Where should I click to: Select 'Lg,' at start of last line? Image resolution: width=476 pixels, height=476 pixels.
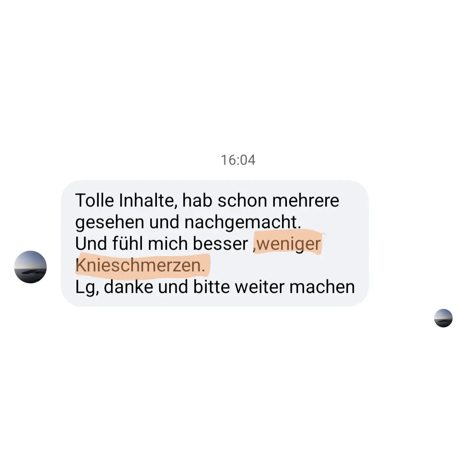point(87,287)
